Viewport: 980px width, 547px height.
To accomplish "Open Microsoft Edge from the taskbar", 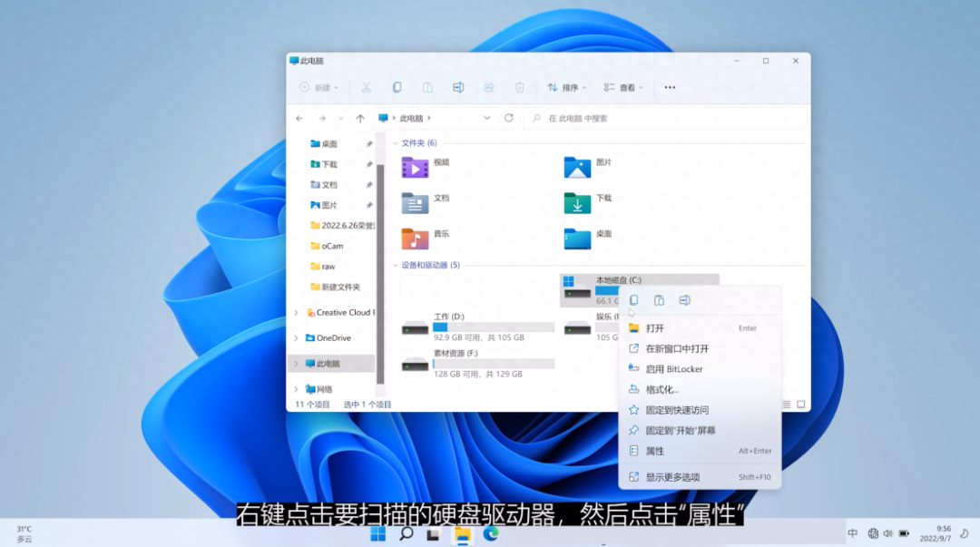I will pyautogui.click(x=491, y=534).
